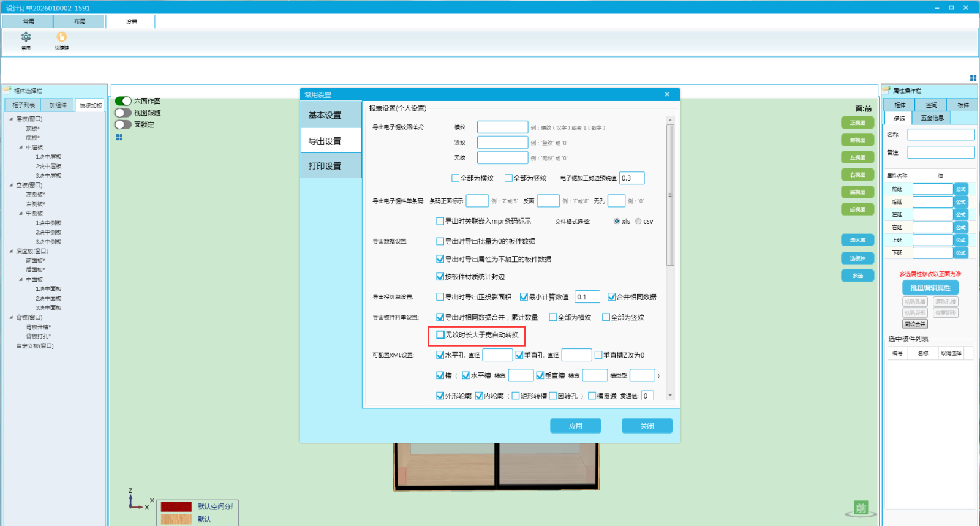Switch to the 常用 ribbon tab
The image size is (980, 526).
(28, 21)
